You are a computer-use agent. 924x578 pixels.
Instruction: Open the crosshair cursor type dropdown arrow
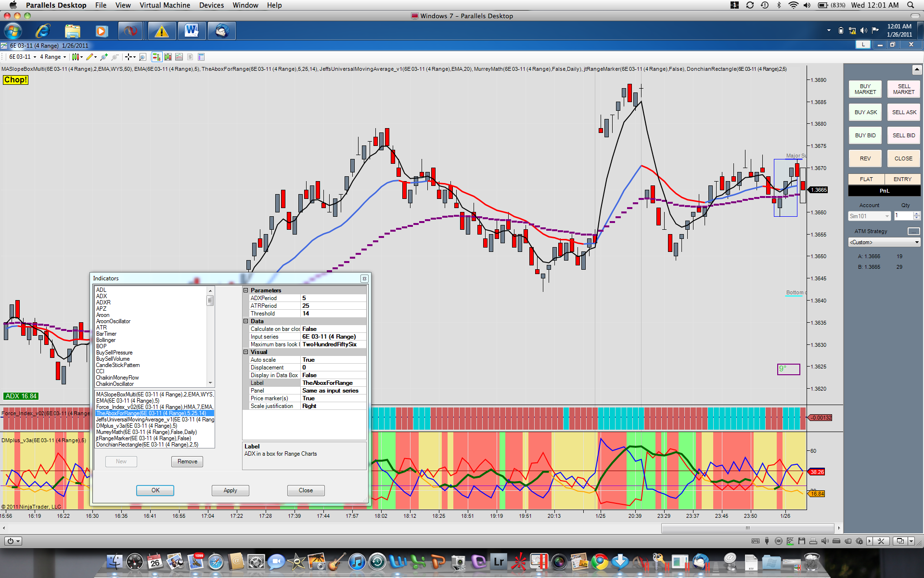click(134, 57)
